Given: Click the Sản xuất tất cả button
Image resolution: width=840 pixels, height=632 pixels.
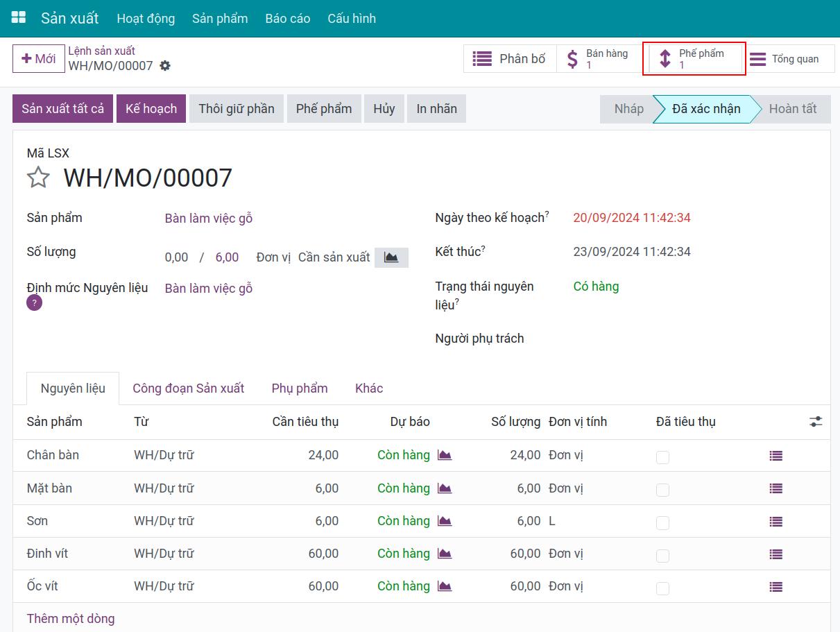Looking at the screenshot, I should [62, 109].
